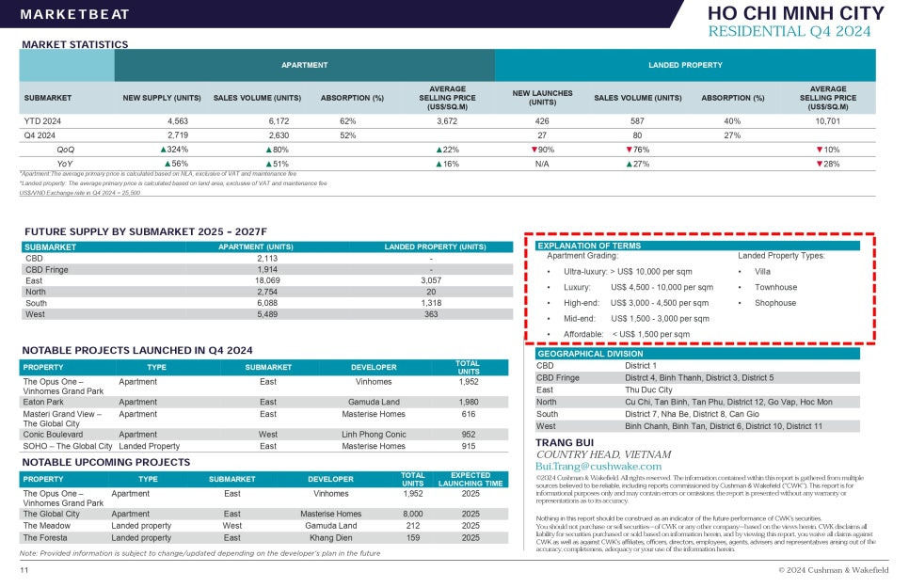
Task: Click 'Gamuda Land' developer of Eaton Park
Action: coord(374,402)
